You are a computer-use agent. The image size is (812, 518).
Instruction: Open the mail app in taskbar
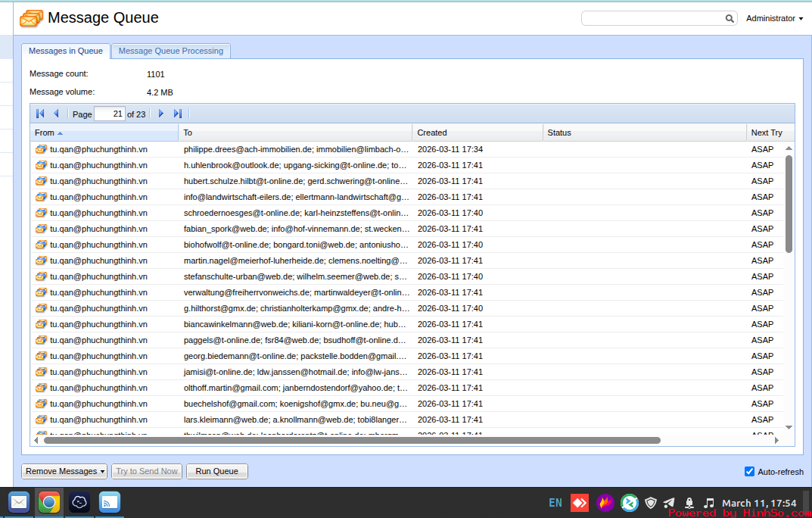[19, 502]
